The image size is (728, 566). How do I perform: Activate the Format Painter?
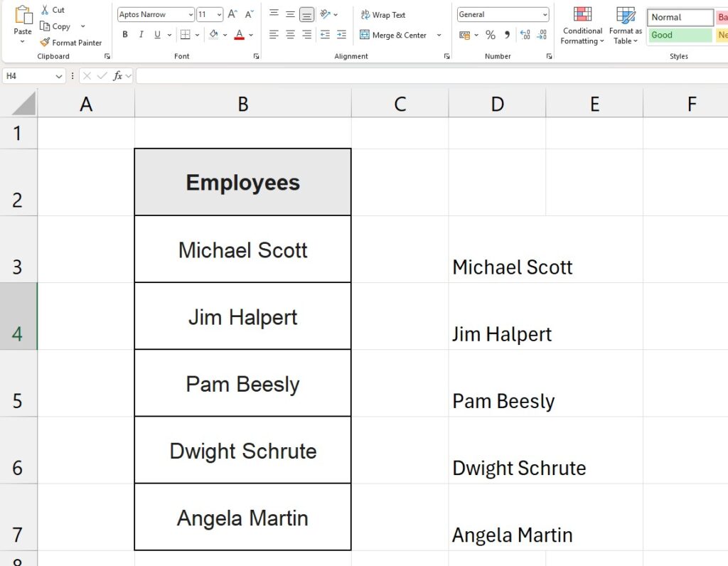point(45,42)
